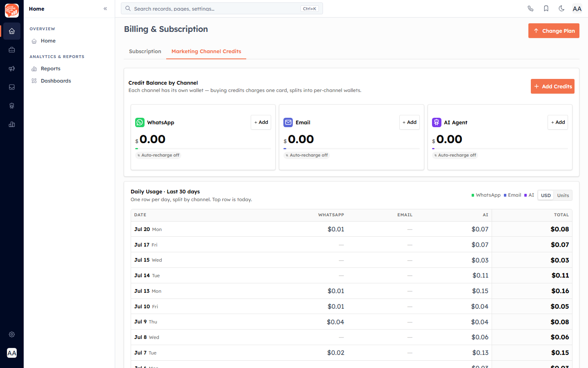This screenshot has height=368, width=588.
Task: Open the megaphone marketing icon in the rail
Action: (12, 69)
